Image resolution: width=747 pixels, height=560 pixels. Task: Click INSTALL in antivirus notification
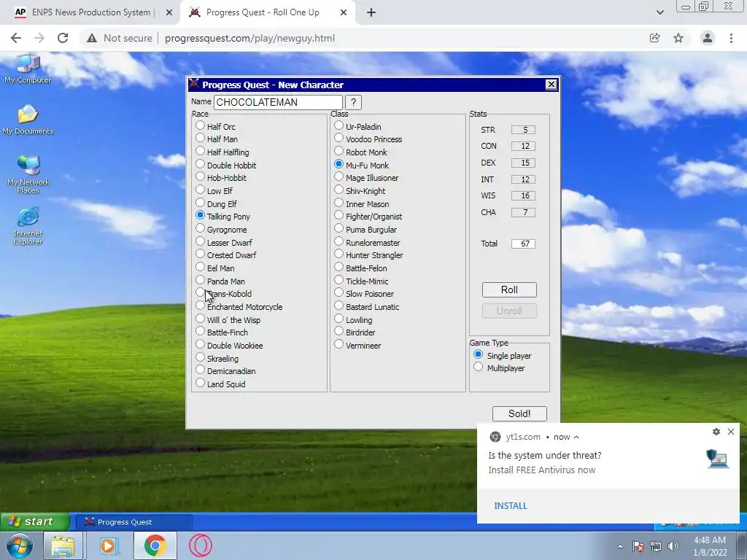click(510, 506)
